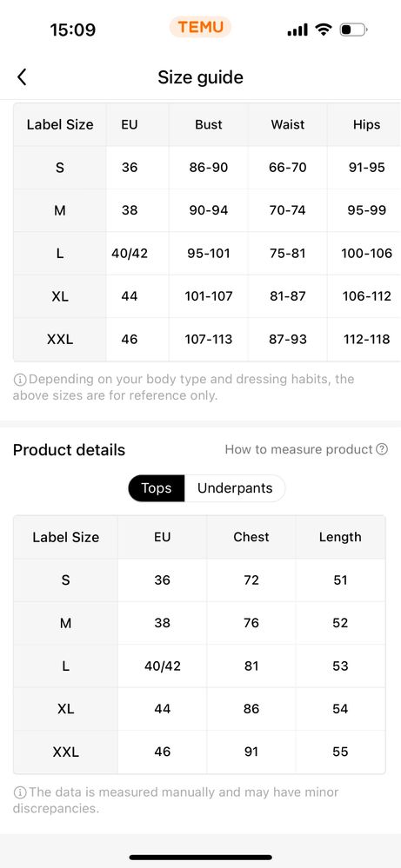Tap the 40/42 EU cell in product details
The image size is (401, 868).
pos(163,666)
